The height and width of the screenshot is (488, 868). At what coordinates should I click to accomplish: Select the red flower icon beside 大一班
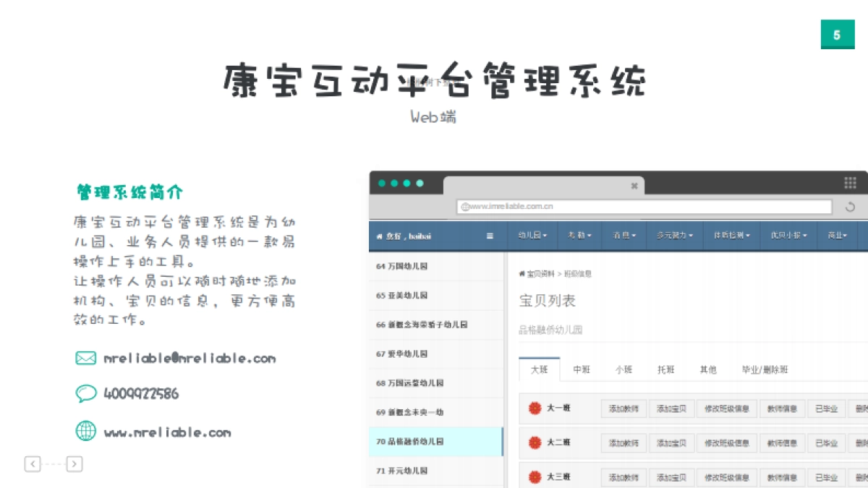click(x=534, y=408)
